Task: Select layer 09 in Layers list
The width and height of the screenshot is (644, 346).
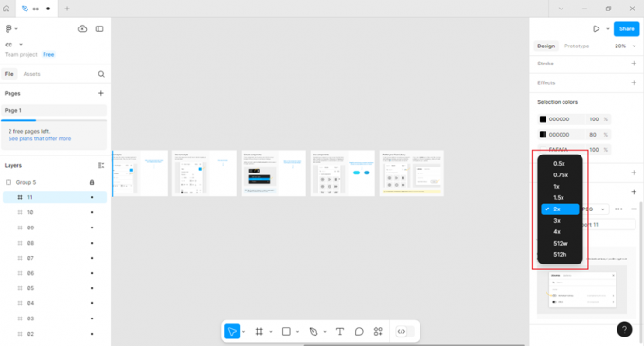Action: click(55, 228)
